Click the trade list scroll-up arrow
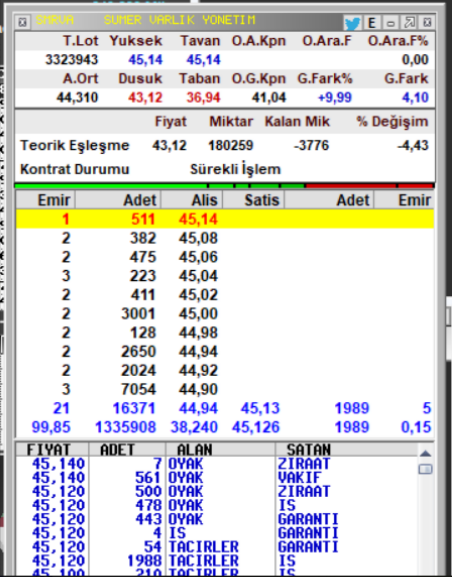The width and height of the screenshot is (452, 577). point(425,453)
